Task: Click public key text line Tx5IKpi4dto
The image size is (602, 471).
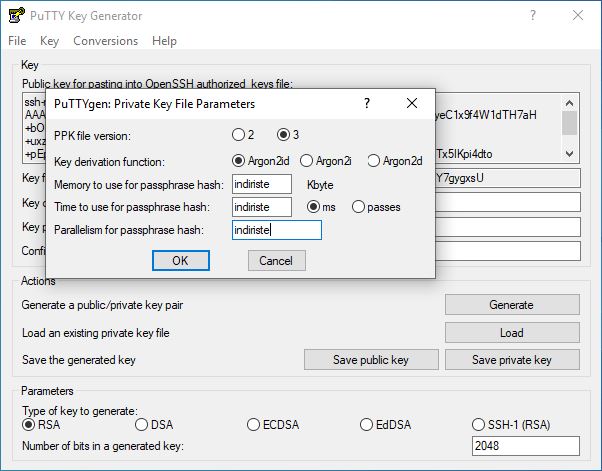Action: pos(464,154)
